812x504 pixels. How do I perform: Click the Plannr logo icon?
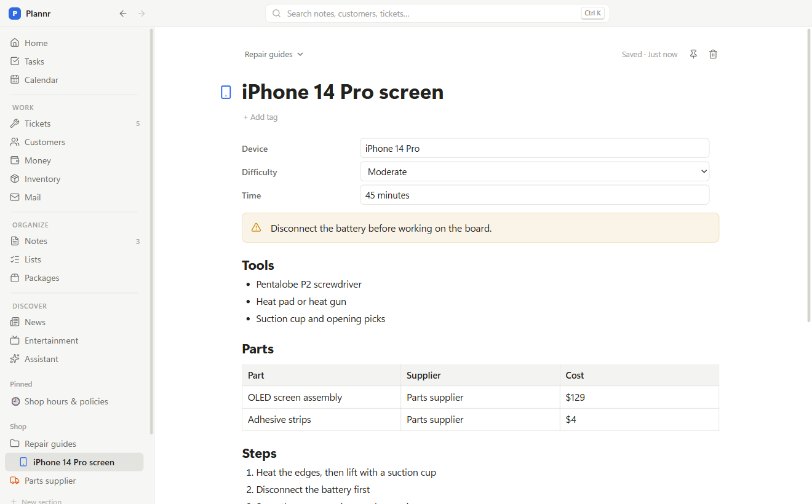pos(15,14)
